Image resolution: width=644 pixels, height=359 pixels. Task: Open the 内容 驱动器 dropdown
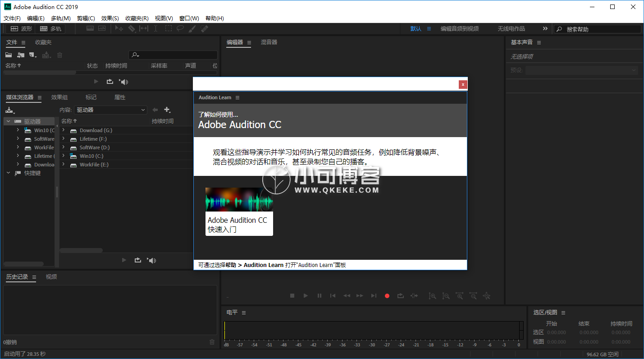click(111, 110)
